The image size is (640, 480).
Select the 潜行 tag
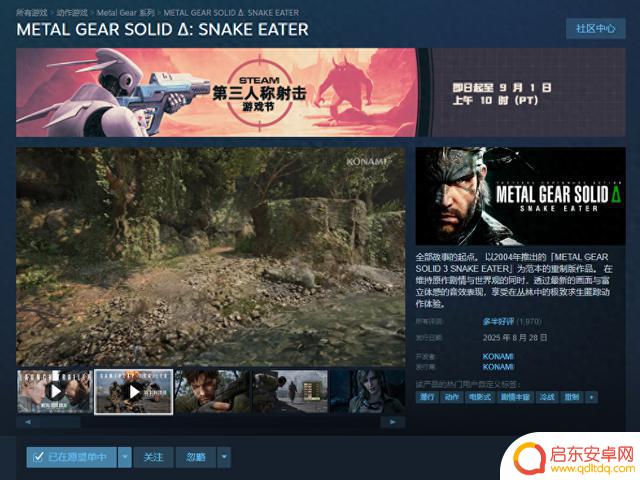[x=427, y=397]
